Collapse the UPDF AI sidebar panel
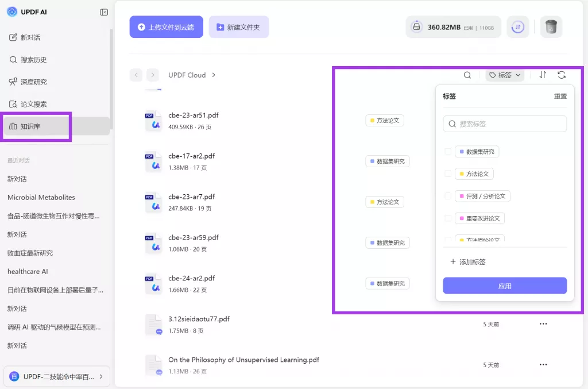 (104, 12)
